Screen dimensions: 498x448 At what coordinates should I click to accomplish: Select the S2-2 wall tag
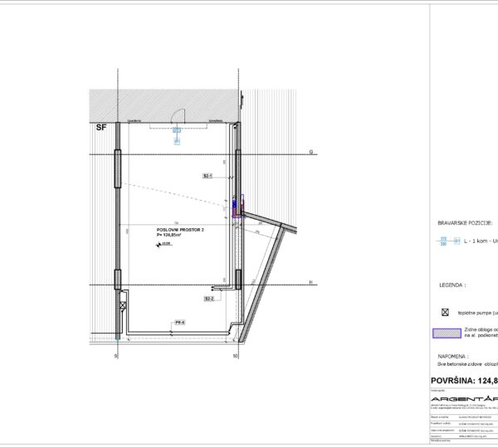tap(209, 299)
